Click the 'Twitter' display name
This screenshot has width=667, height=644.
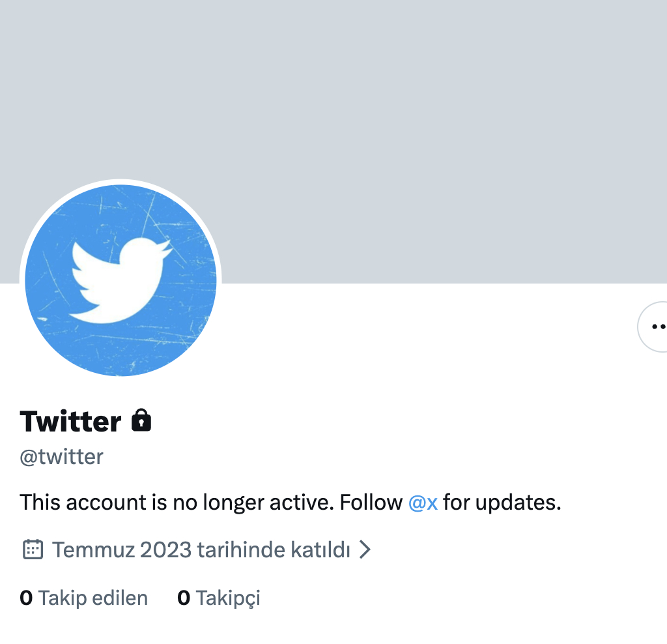pos(70,421)
